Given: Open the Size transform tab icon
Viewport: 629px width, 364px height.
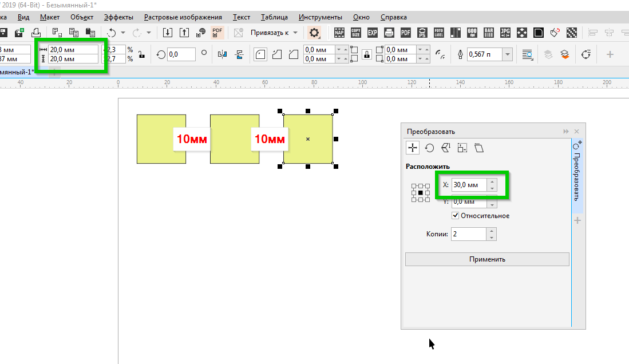Looking at the screenshot, I should pos(462,148).
